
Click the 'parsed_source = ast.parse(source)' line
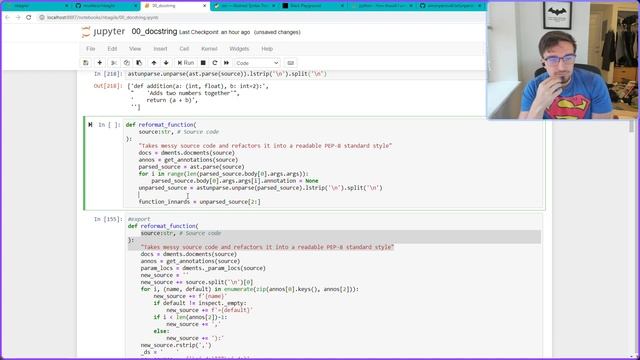point(191,167)
